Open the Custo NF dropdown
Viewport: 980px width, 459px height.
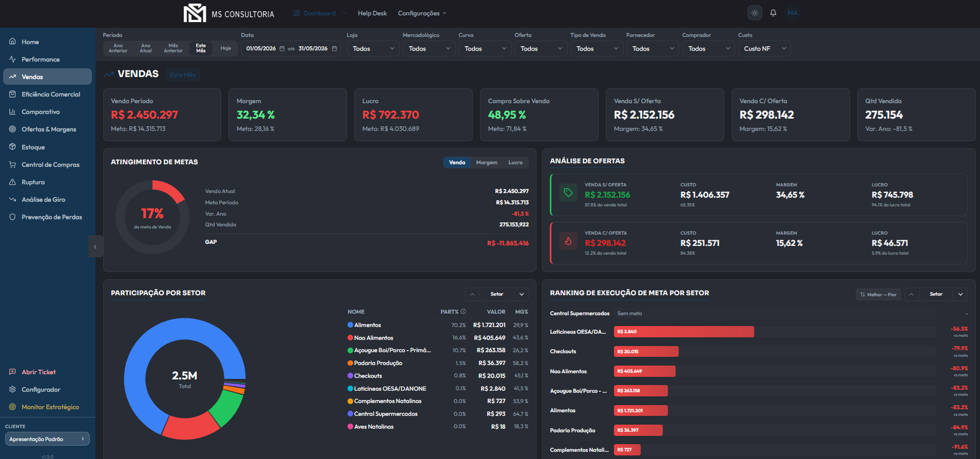click(764, 49)
